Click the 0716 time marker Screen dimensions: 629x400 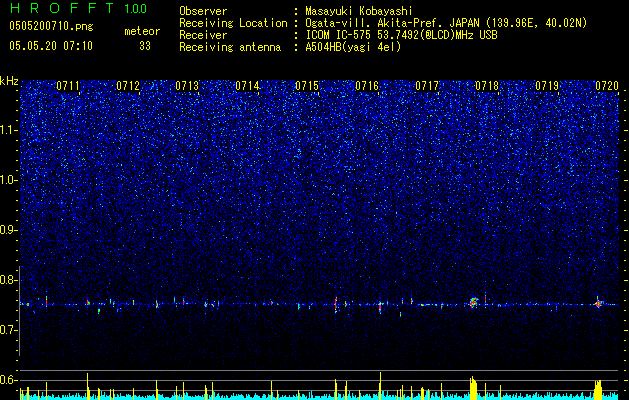367,86
